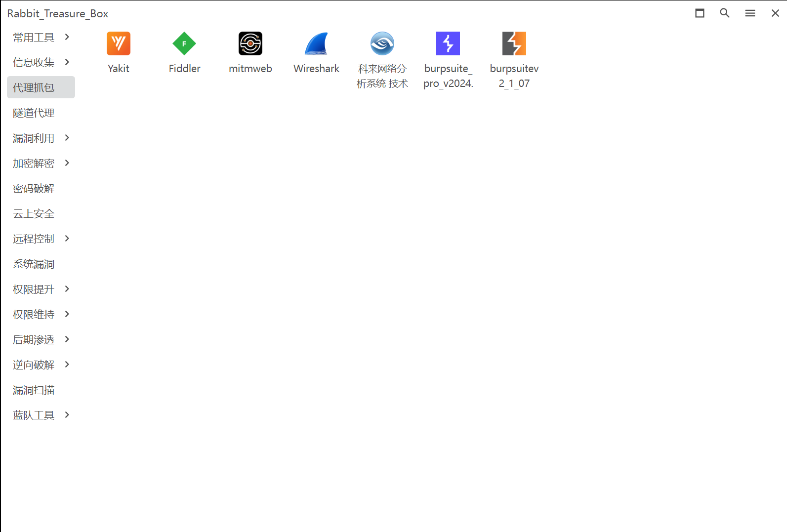Start the mitmweb proxy icon
The image size is (787, 532).
pyautogui.click(x=250, y=43)
